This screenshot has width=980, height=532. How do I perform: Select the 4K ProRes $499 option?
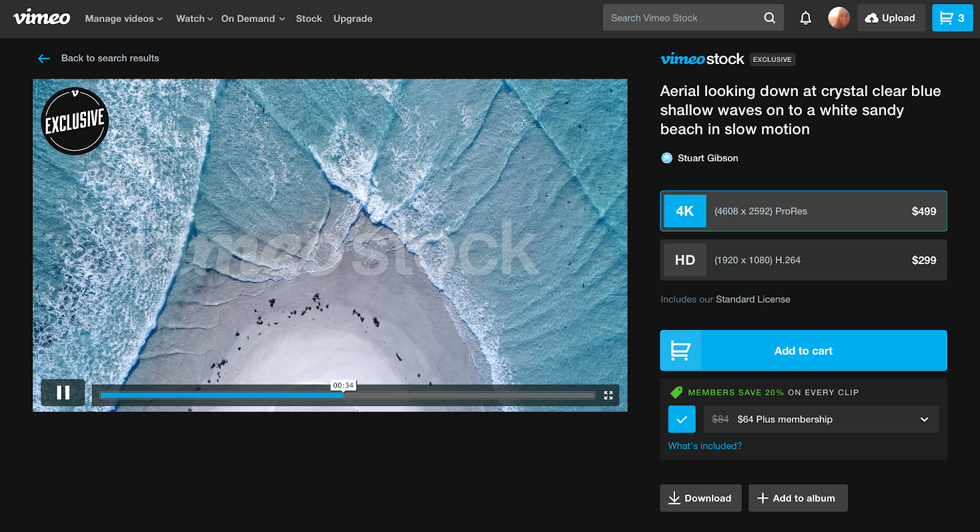pos(803,211)
